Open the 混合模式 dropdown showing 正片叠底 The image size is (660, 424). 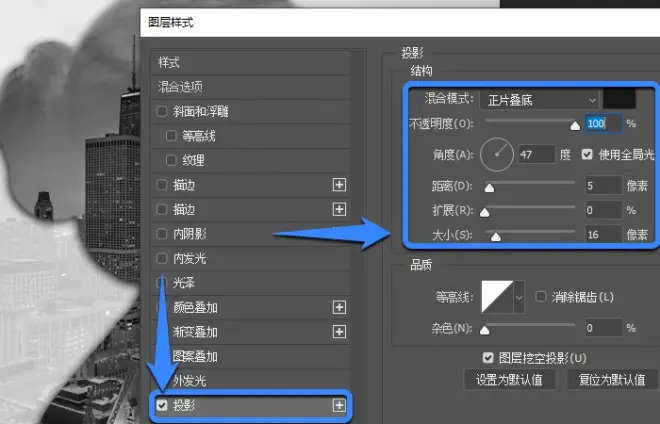pos(540,100)
